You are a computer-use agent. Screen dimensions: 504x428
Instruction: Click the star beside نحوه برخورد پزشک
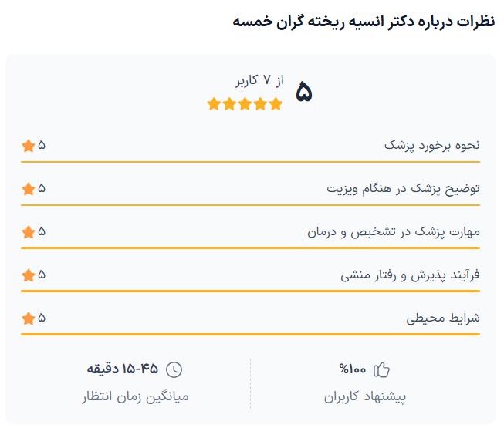pyautogui.click(x=29, y=146)
